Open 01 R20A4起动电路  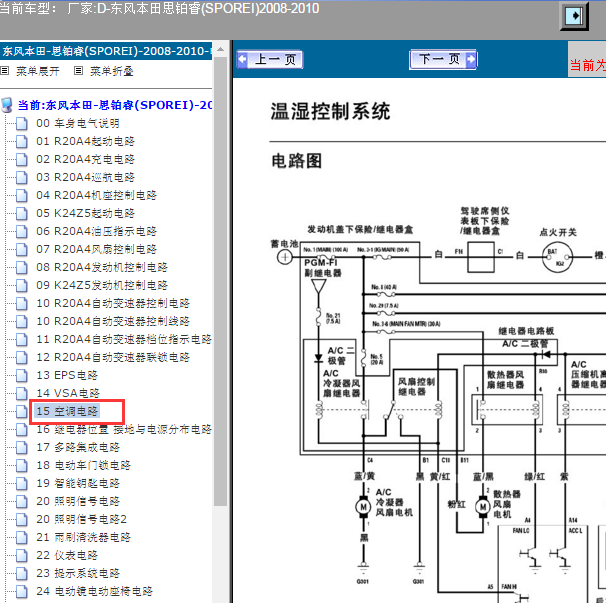pos(85,141)
